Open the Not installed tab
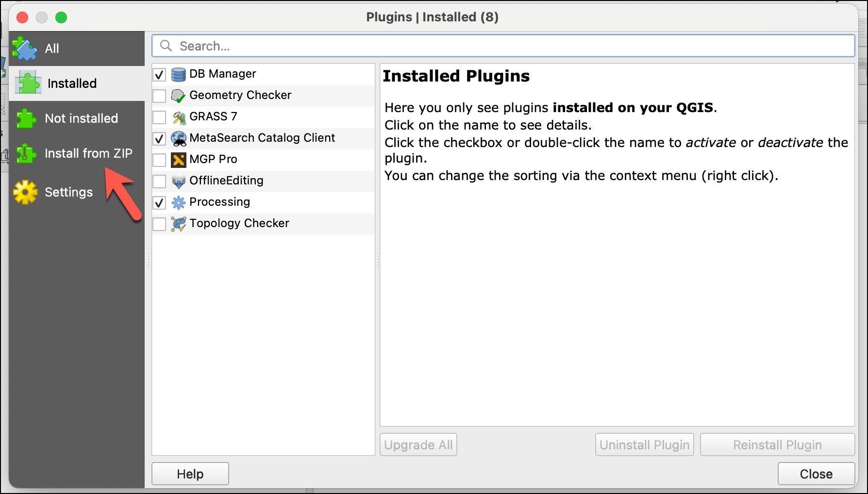The height and width of the screenshot is (494, 868). pos(77,118)
